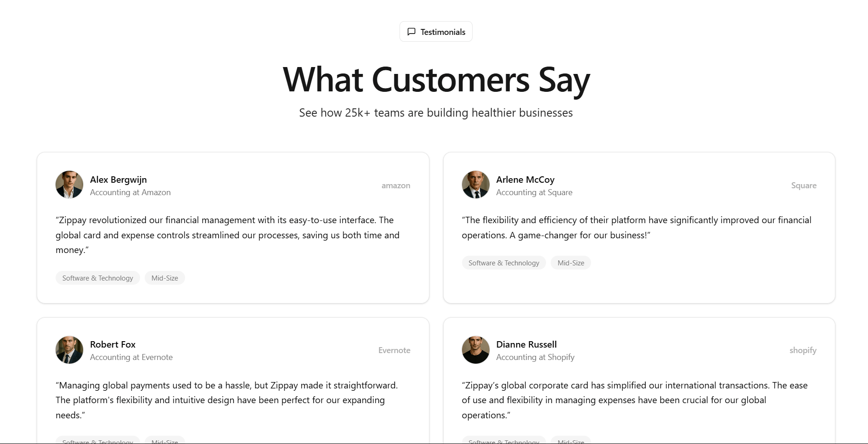Open Alex Bergwijn's profile avatar

pos(69,185)
